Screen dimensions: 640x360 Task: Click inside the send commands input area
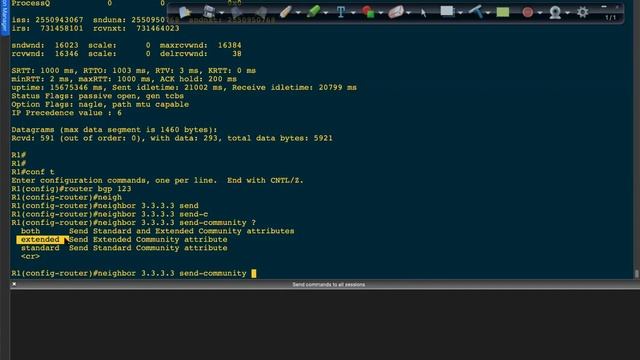click(x=324, y=324)
